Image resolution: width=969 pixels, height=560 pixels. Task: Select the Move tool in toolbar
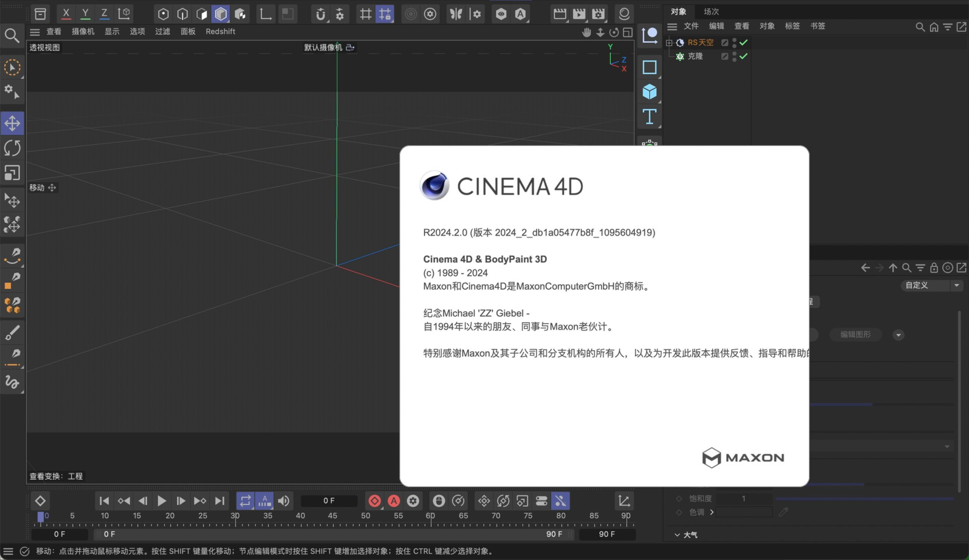(x=13, y=123)
